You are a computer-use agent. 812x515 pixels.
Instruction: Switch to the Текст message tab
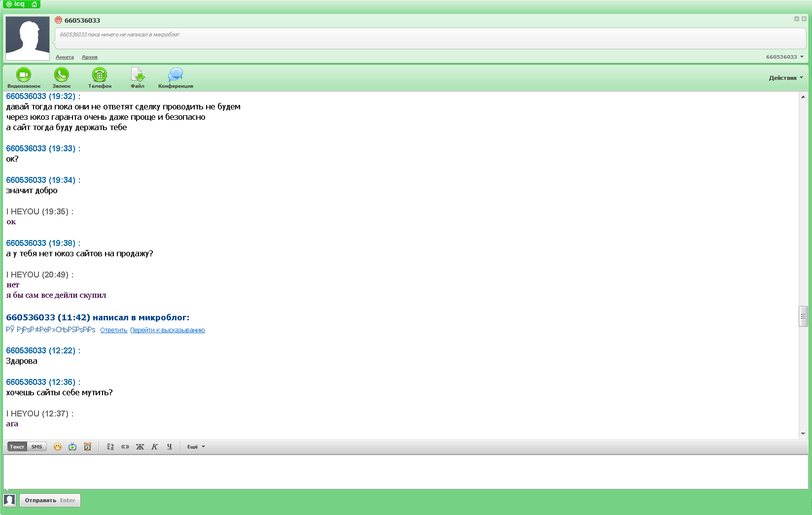[17, 447]
